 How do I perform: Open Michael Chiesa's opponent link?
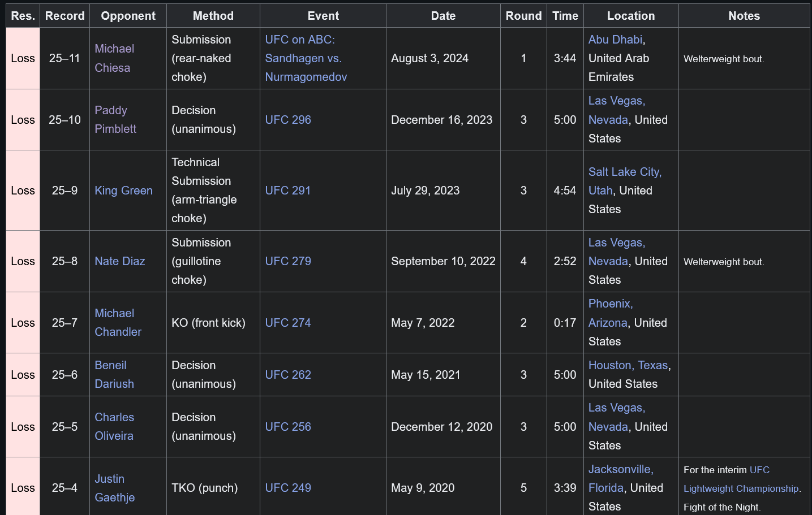114,58
